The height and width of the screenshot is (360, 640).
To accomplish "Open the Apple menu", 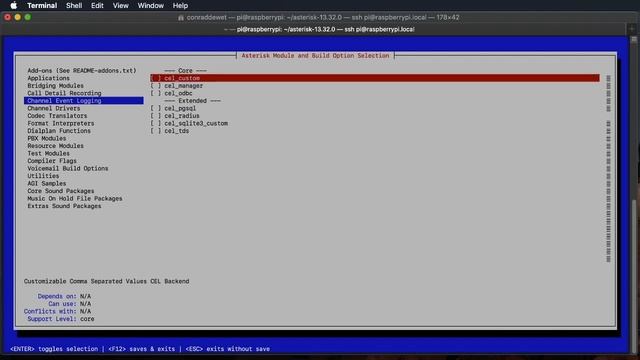I will pyautogui.click(x=13, y=5).
